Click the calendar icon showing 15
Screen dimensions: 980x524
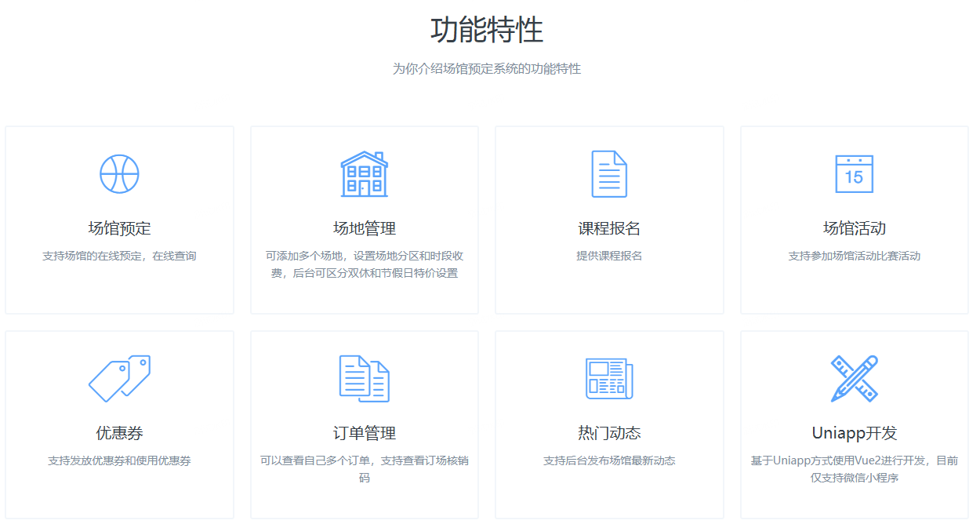pos(854,174)
